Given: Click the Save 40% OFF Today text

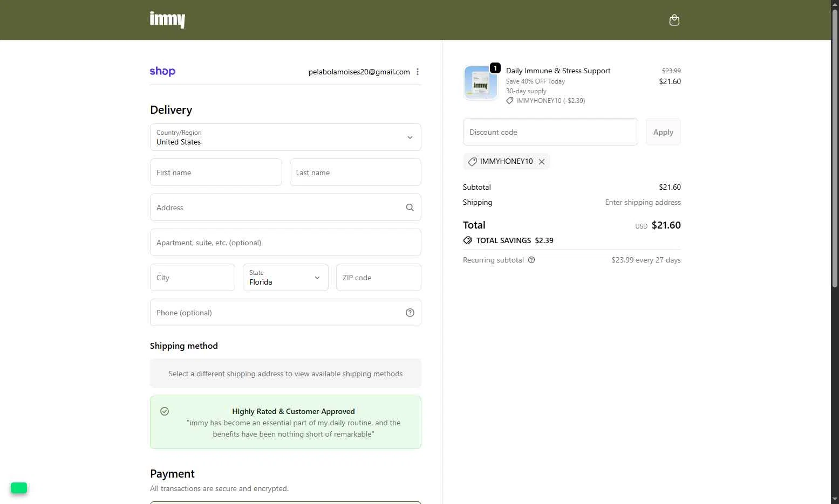Looking at the screenshot, I should (x=535, y=81).
